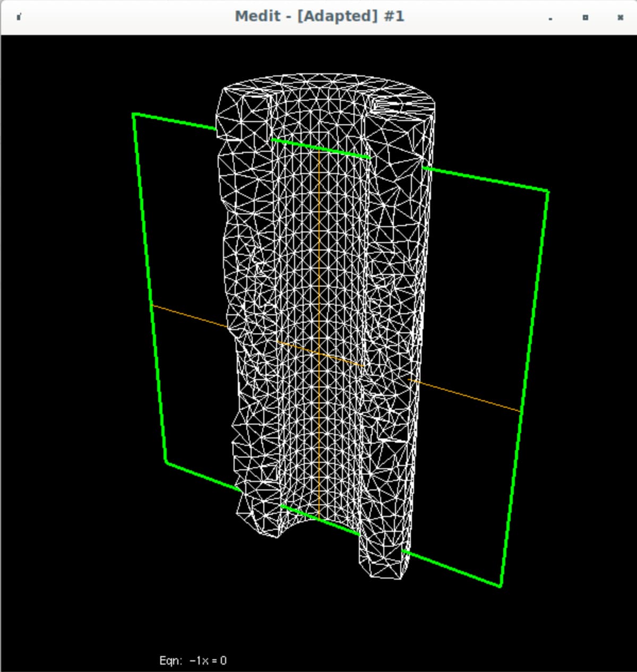Minimize the Medit window
This screenshot has height=672, width=637.
coord(550,18)
